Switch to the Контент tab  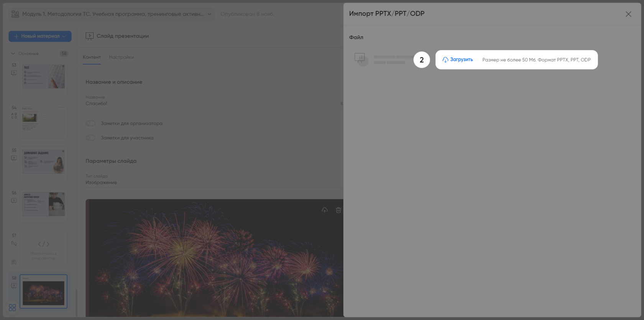click(92, 57)
